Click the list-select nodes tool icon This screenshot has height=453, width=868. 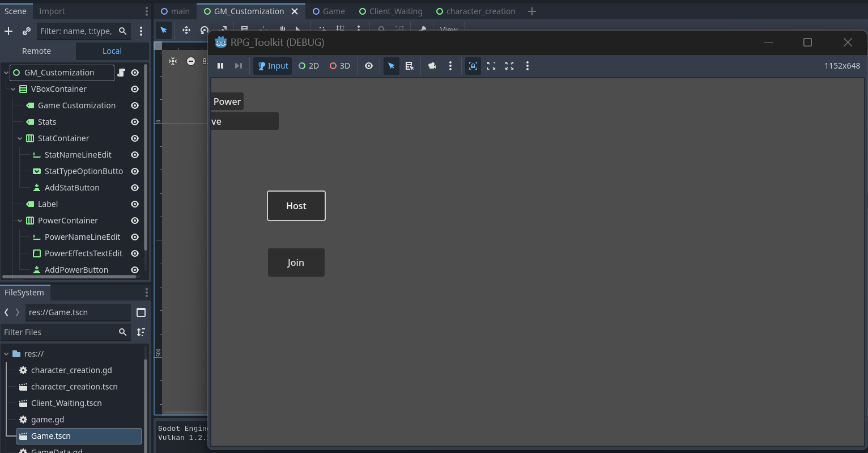(x=409, y=66)
